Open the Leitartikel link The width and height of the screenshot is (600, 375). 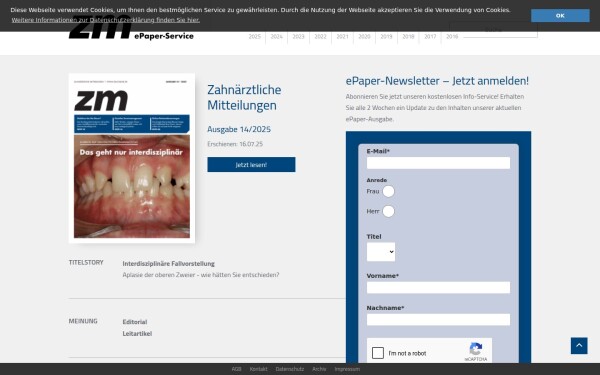coord(137,334)
